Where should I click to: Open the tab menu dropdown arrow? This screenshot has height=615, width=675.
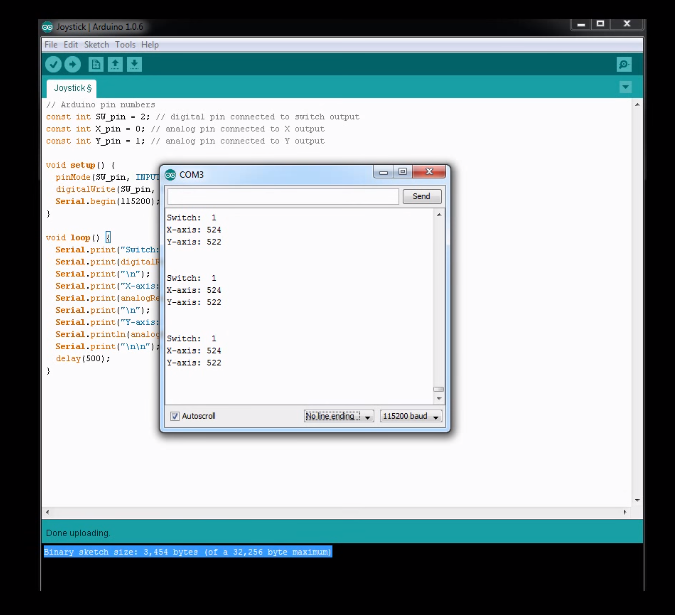coord(625,87)
